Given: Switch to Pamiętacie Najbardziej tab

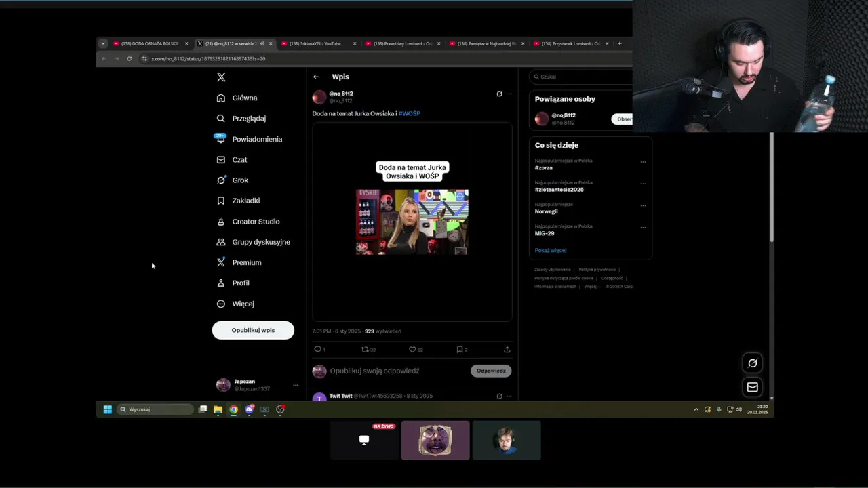Looking at the screenshot, I should tap(487, 43).
